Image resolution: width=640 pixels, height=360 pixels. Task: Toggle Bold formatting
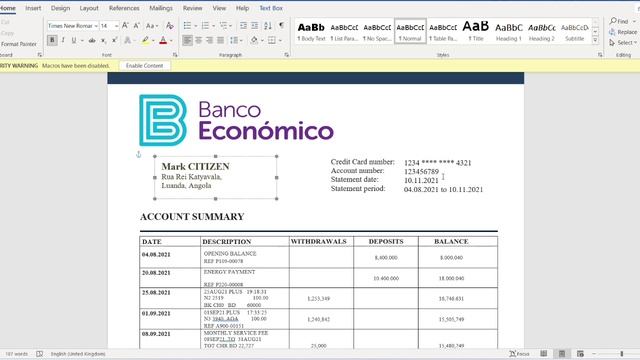point(52,40)
